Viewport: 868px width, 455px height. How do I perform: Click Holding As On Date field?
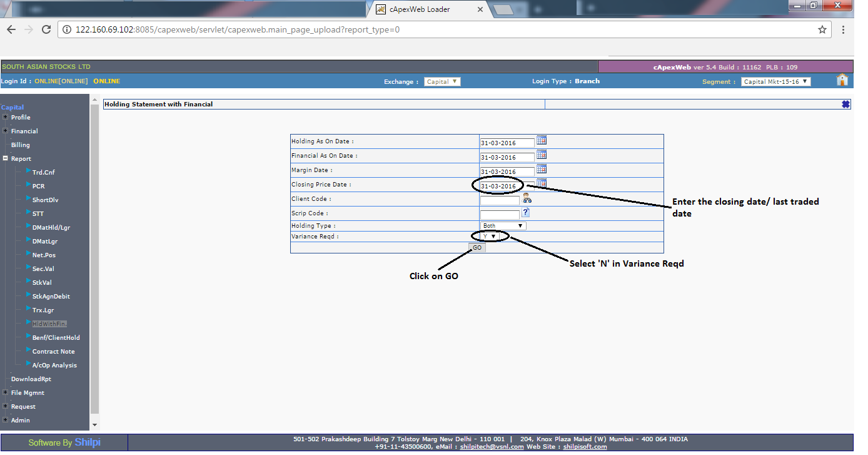coord(507,143)
